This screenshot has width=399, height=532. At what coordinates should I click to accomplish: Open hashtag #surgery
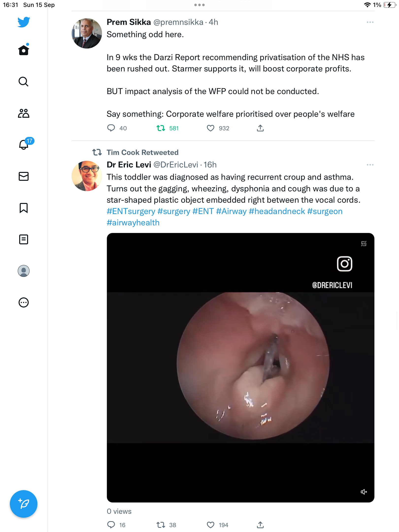tap(174, 211)
